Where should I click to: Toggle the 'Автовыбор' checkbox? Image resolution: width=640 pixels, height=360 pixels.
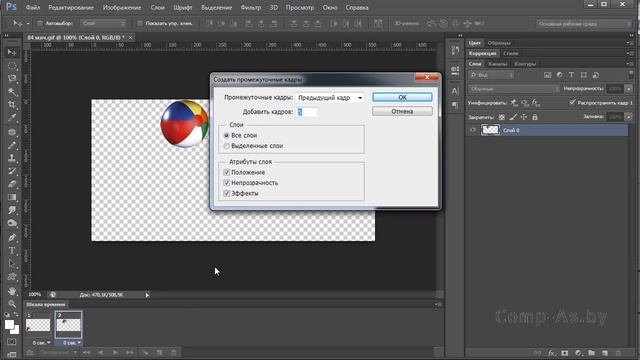click(40, 23)
